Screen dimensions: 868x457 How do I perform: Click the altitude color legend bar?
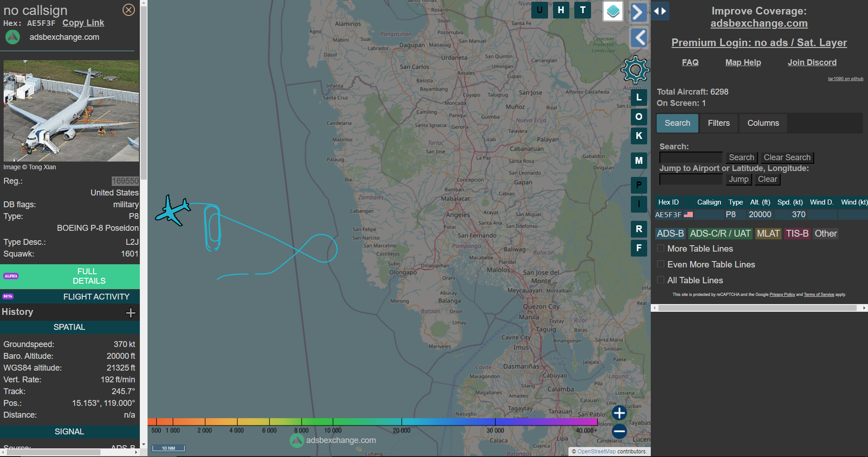tap(372, 422)
